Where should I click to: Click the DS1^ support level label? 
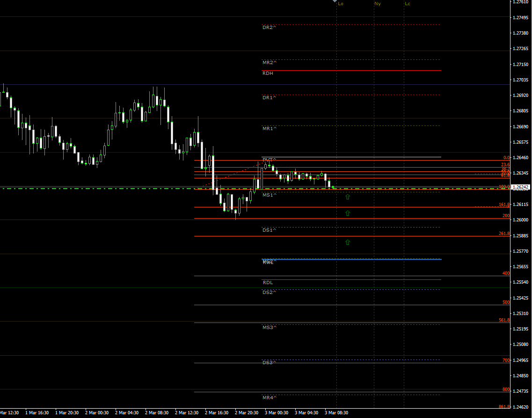(x=269, y=230)
